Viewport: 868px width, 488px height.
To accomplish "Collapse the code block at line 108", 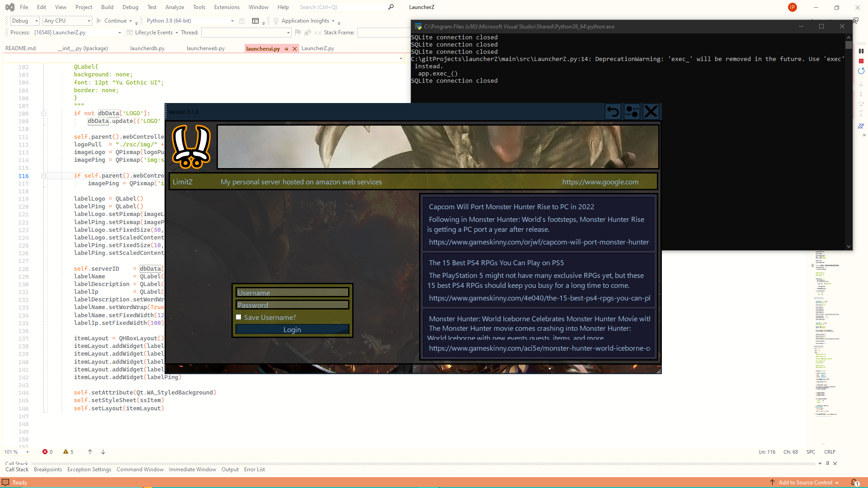I will tap(44, 113).
